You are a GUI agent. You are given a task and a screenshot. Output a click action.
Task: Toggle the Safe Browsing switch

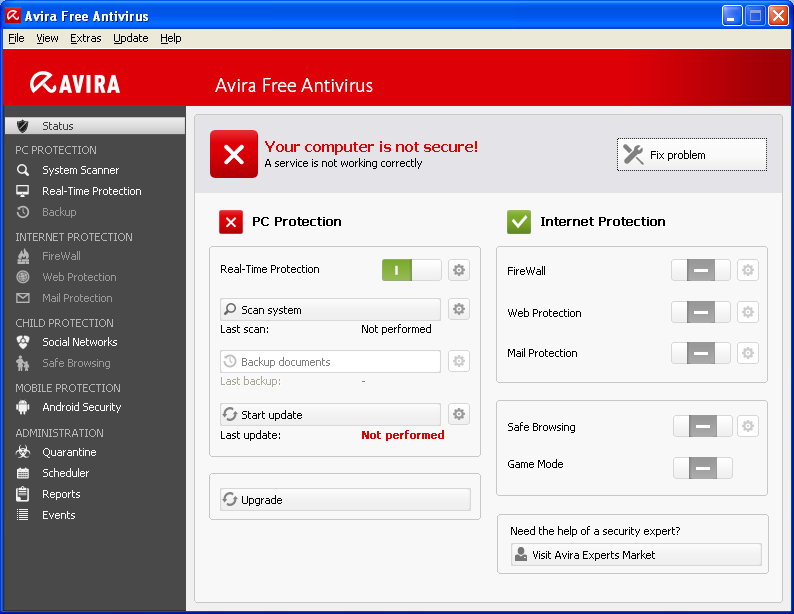703,426
